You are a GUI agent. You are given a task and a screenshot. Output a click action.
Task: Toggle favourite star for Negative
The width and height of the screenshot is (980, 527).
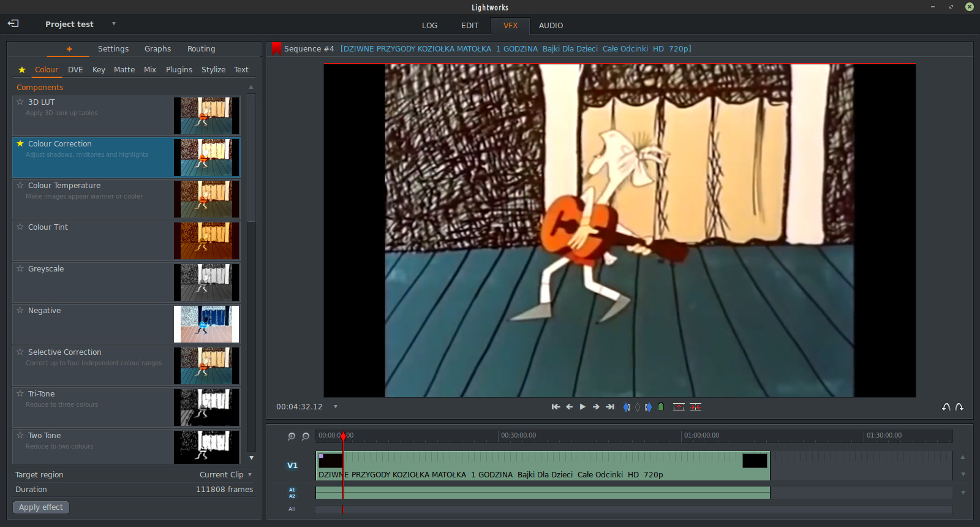tap(20, 310)
